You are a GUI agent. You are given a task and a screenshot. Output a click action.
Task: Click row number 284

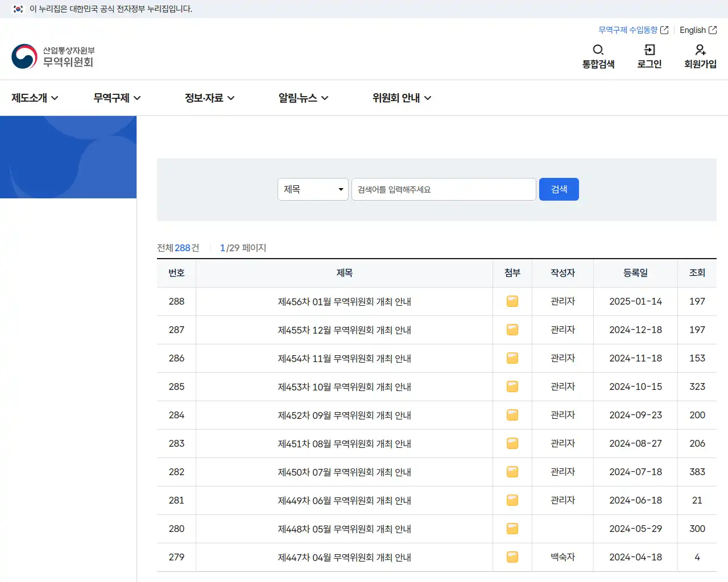(176, 415)
